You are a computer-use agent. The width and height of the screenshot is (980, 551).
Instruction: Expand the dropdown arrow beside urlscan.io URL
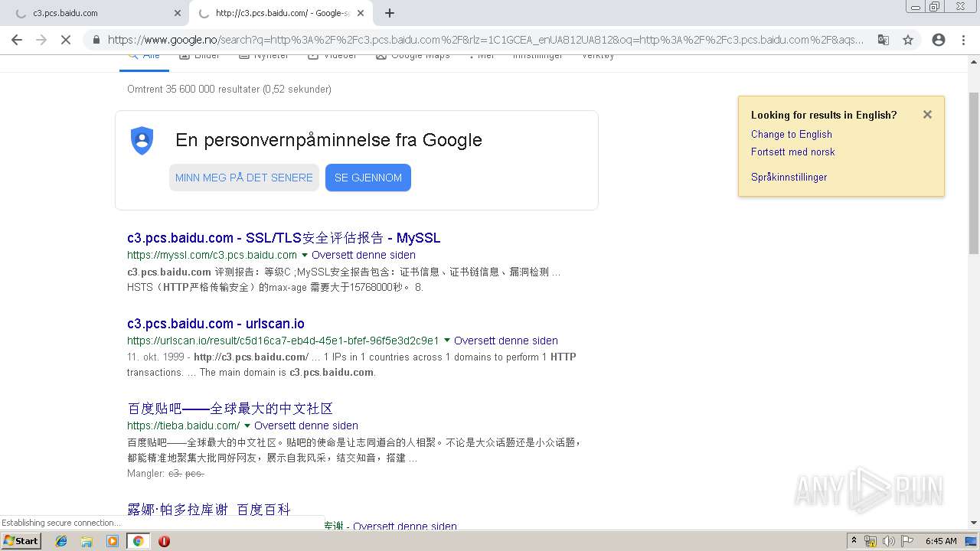point(447,341)
